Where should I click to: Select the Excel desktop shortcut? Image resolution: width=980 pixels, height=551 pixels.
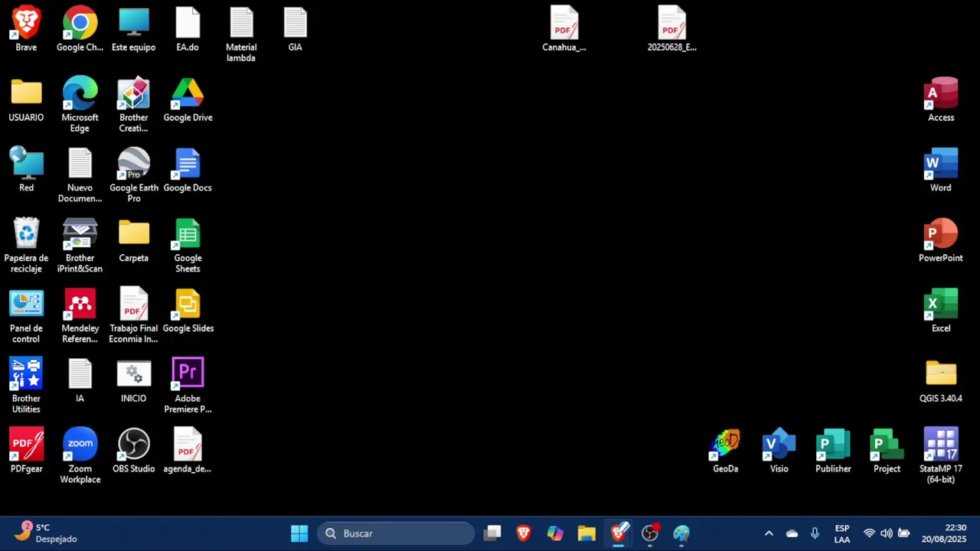(x=941, y=311)
